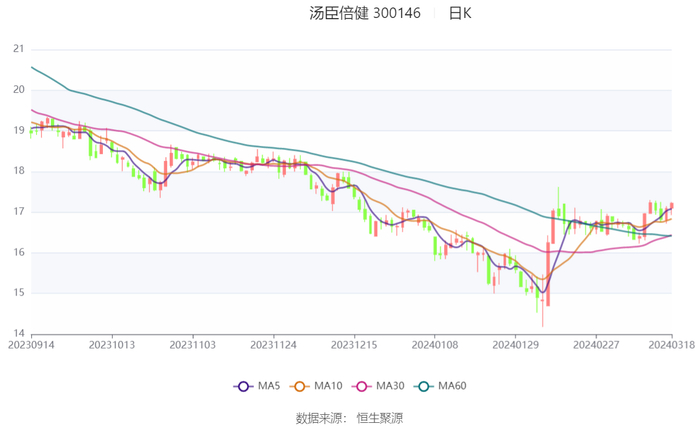Viewport: 700px width, 426px height.
Task: Click the data source text 恒生聚源
Action: (380, 417)
